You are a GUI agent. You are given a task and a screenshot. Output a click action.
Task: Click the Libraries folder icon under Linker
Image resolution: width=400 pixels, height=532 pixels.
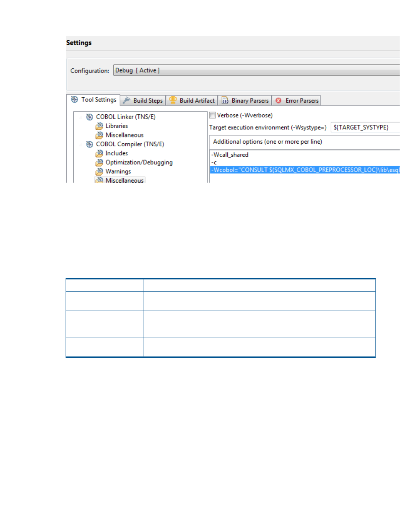pyautogui.click(x=99, y=126)
